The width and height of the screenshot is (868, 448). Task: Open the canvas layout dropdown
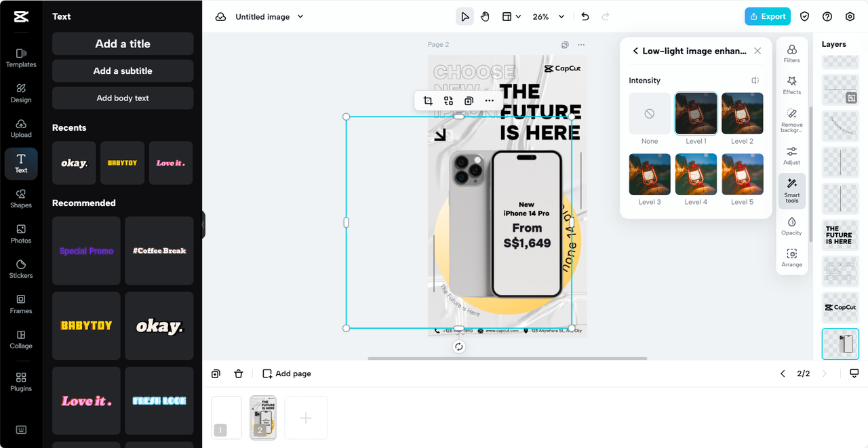click(x=511, y=17)
